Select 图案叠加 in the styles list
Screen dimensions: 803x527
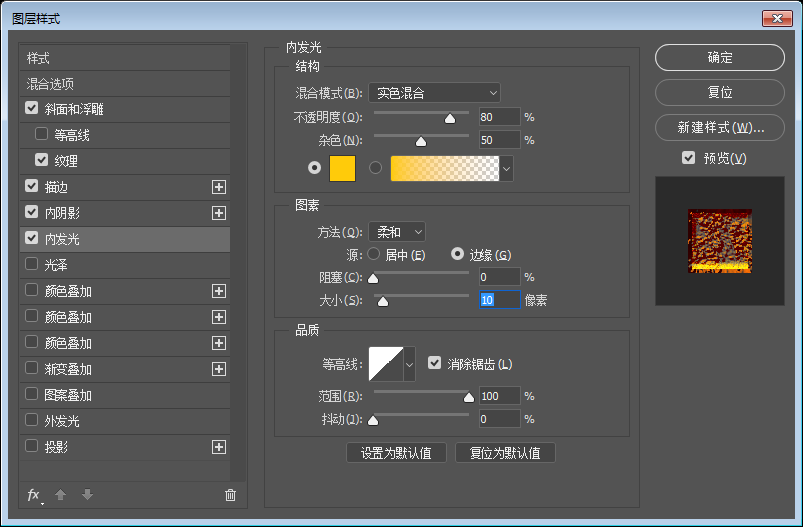coord(69,395)
